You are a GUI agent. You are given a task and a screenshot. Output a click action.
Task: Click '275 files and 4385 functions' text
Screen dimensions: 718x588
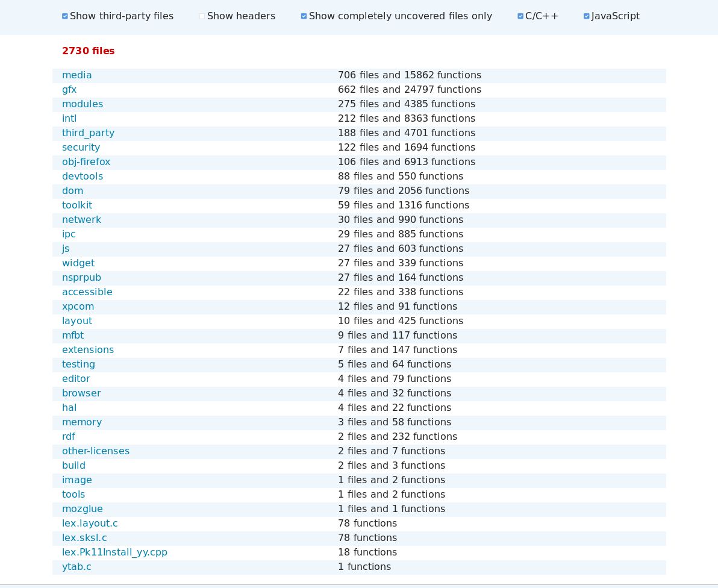407,104
